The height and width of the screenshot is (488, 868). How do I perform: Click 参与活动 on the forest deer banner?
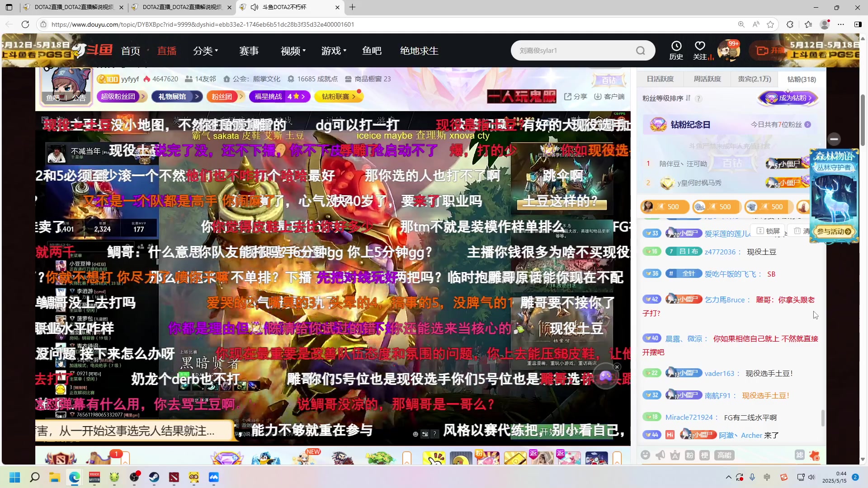tap(834, 231)
